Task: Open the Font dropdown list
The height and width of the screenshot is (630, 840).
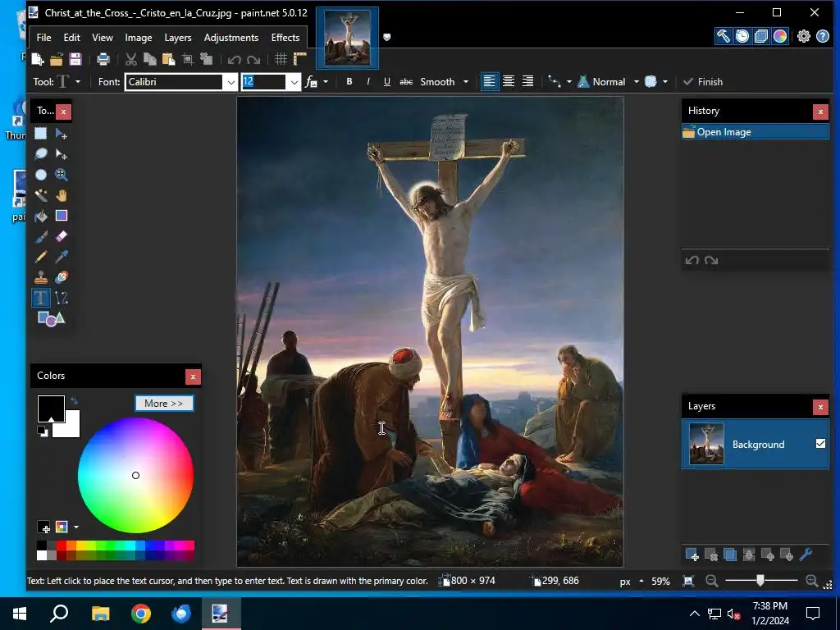Action: tap(231, 82)
